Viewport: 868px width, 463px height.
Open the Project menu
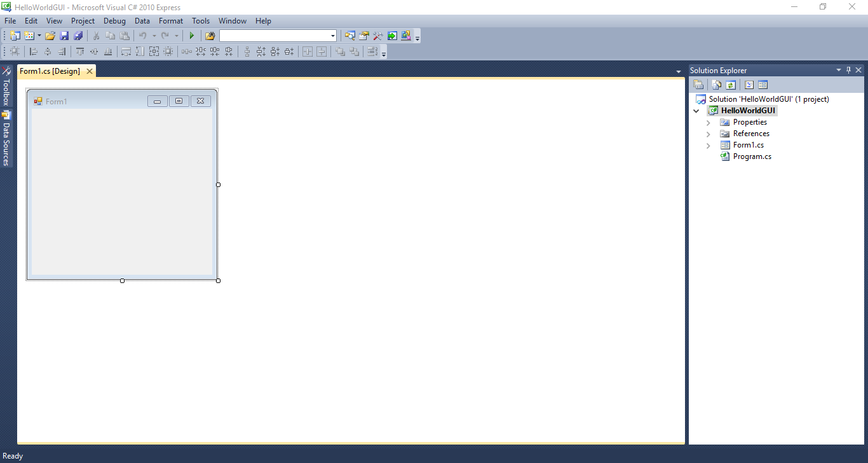pyautogui.click(x=83, y=21)
